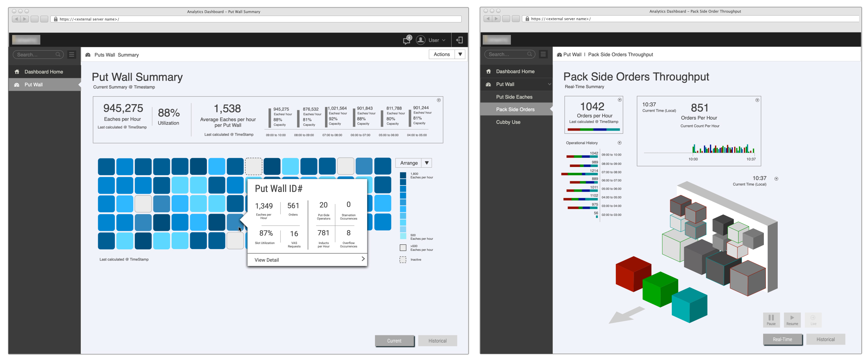This screenshot has height=360, width=868.
Task: Open the Actions dropdown arrow
Action: 460,54
